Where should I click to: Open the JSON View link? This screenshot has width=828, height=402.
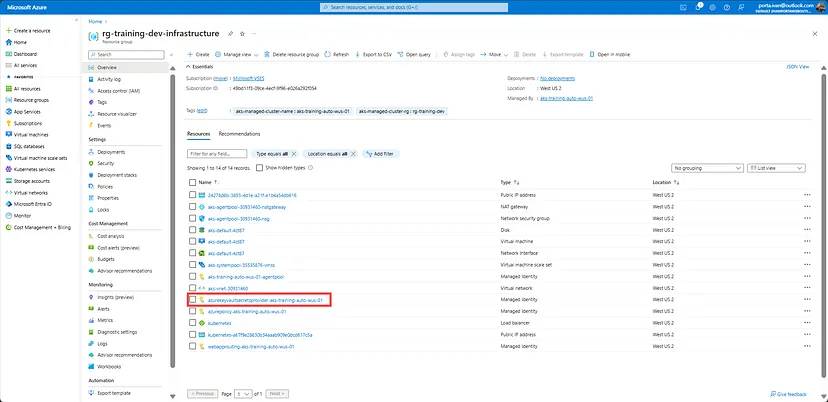point(797,67)
